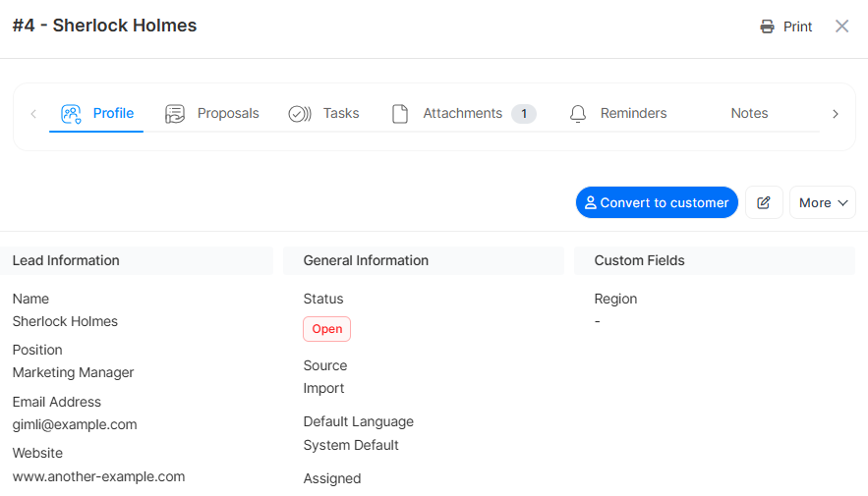This screenshot has height=496, width=868.
Task: Click the printer icon
Action: [767, 27]
